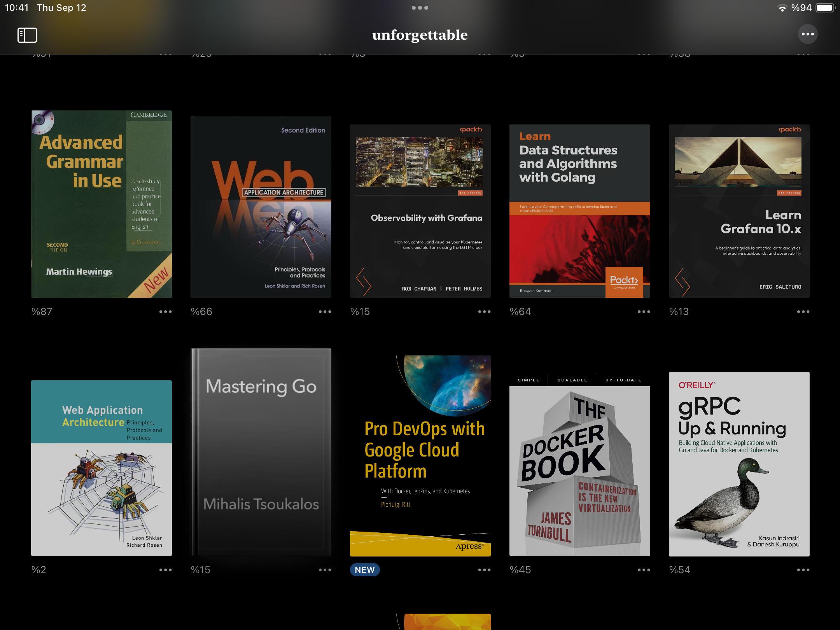Tap the NEW badge under Pro DevOps
Screen dimensions: 840x630
(x=364, y=570)
